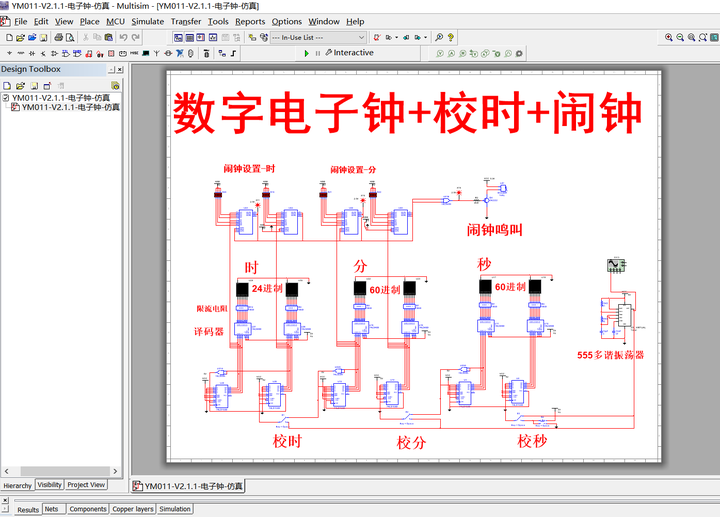The width and height of the screenshot is (720, 517).
Task: Place a transistor component
Action: click(43, 54)
